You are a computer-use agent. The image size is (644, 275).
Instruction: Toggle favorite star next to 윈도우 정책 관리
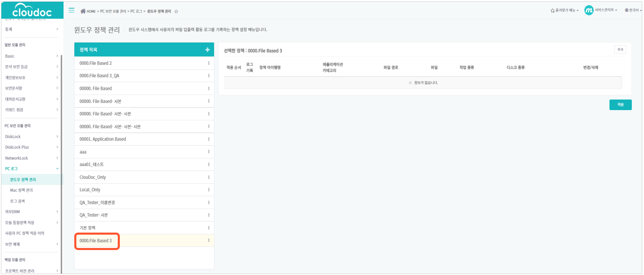176,11
